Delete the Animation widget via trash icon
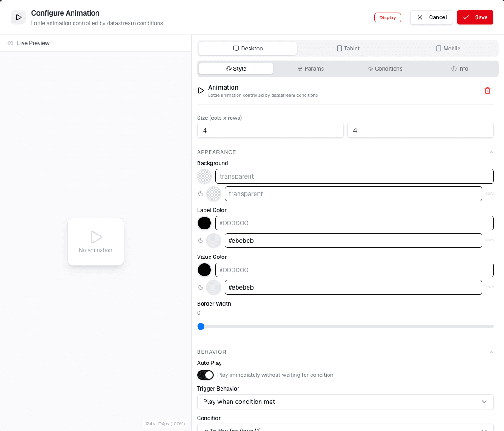This screenshot has width=504, height=431. 487,90
